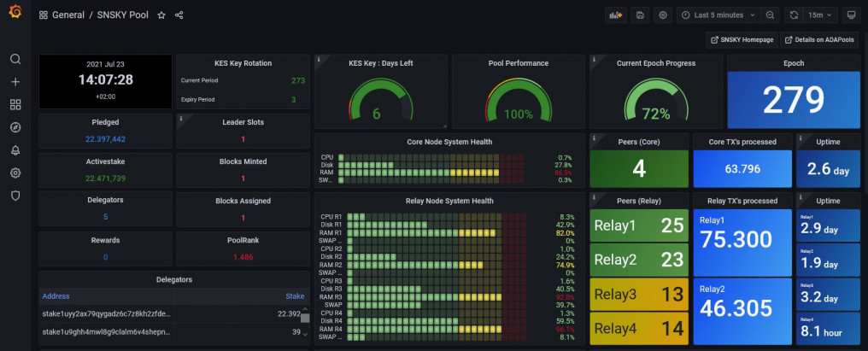Open Server Admin via the shield icon
Image resolution: width=868 pixels, height=351 pixels.
click(15, 196)
